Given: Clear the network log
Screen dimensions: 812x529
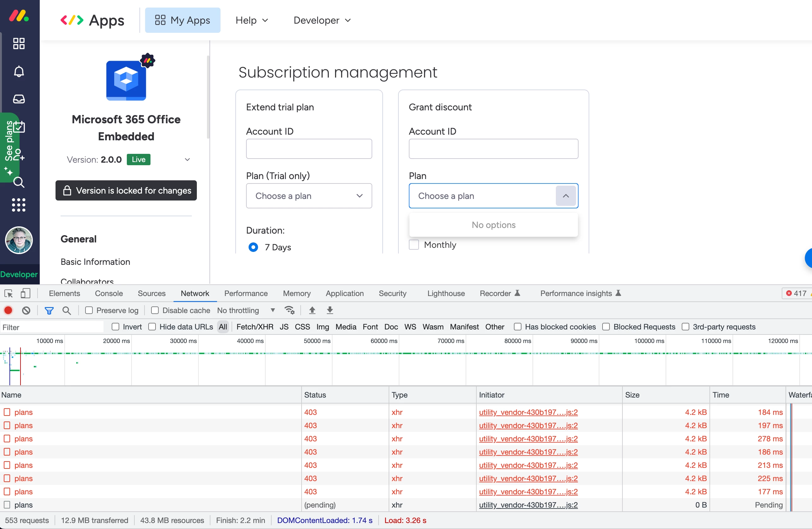Looking at the screenshot, I should 26,310.
